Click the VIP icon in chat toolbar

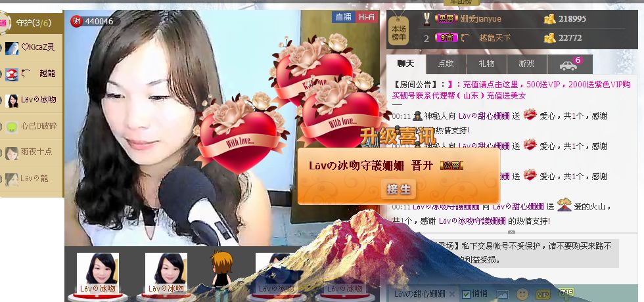tap(543, 294)
